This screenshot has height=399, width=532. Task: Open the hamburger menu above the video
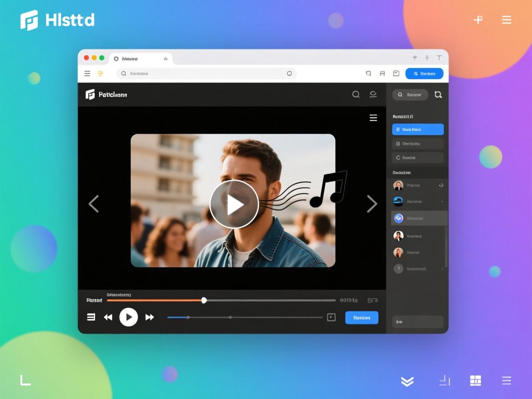[373, 118]
